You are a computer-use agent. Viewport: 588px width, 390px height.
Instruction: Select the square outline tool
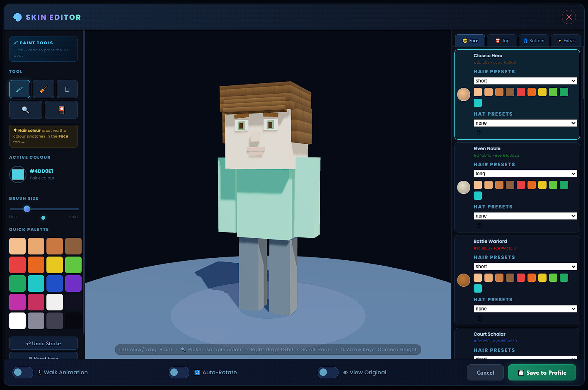pos(67,89)
